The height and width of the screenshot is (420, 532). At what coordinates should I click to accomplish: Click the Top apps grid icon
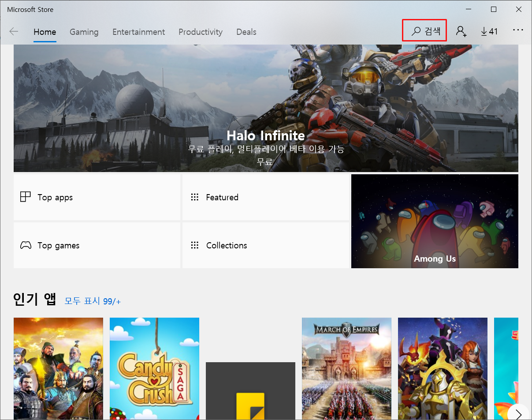coord(26,197)
